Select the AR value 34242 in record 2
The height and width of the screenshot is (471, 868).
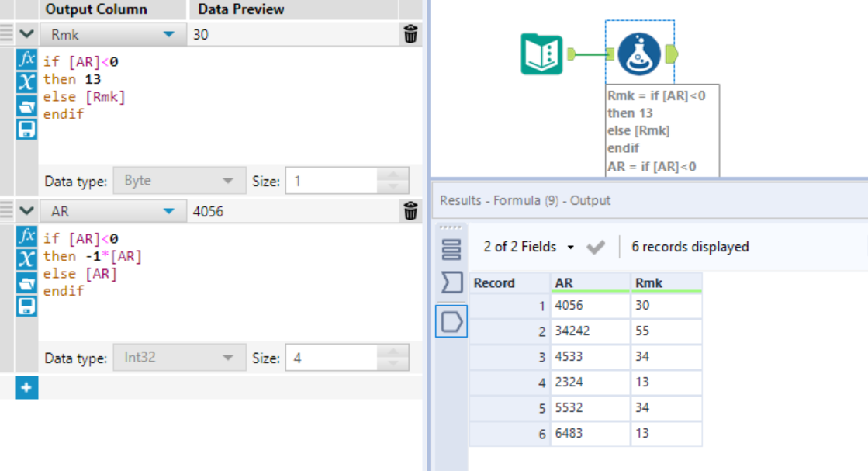point(572,331)
